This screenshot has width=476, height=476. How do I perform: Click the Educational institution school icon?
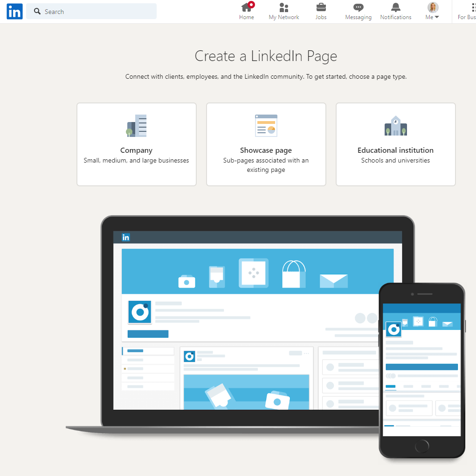395,126
